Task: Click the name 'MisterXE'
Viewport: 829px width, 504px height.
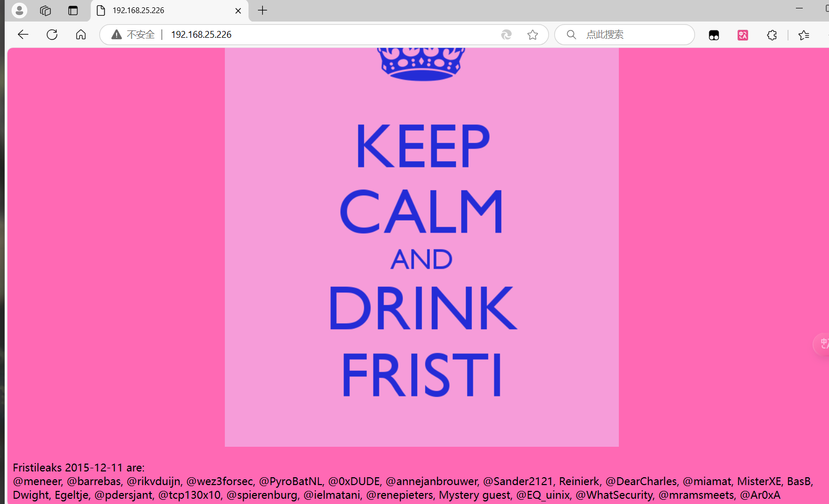Action: 759,481
